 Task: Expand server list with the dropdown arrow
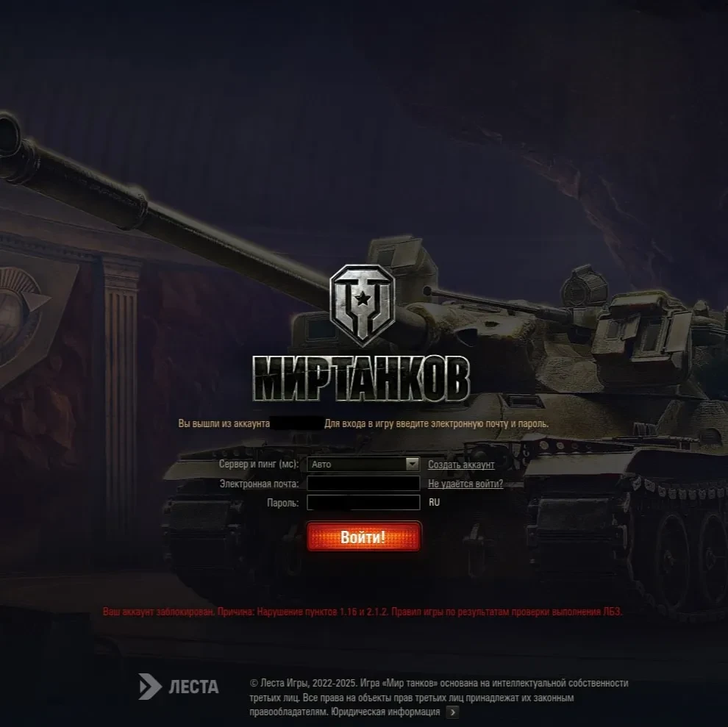pos(413,464)
